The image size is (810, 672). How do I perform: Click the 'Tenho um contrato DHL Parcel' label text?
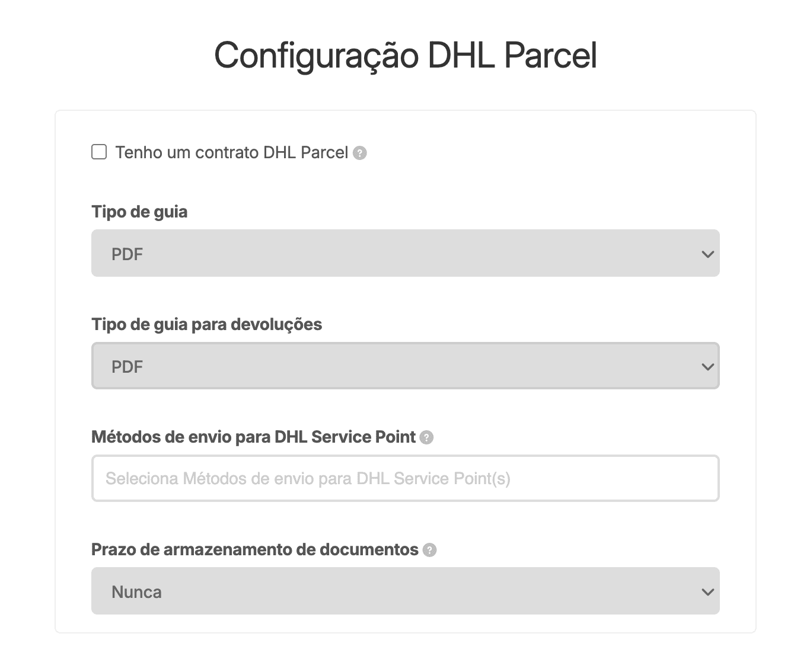tap(231, 153)
